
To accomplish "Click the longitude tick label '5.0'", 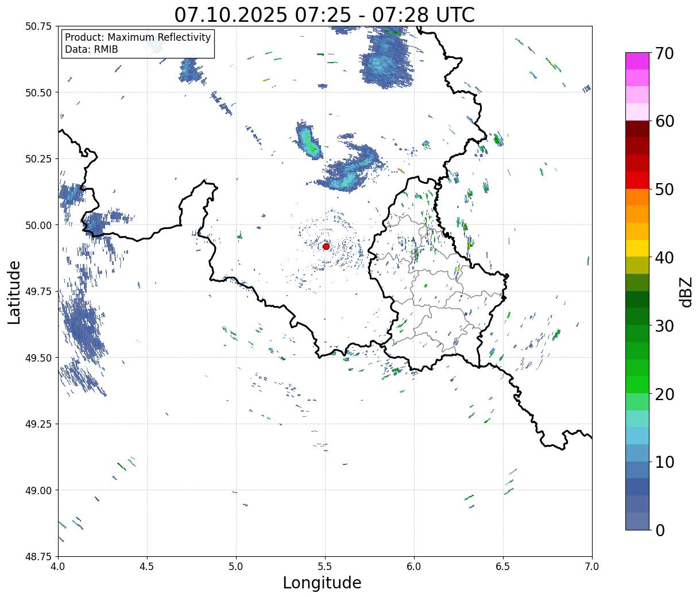I will click(x=236, y=567).
